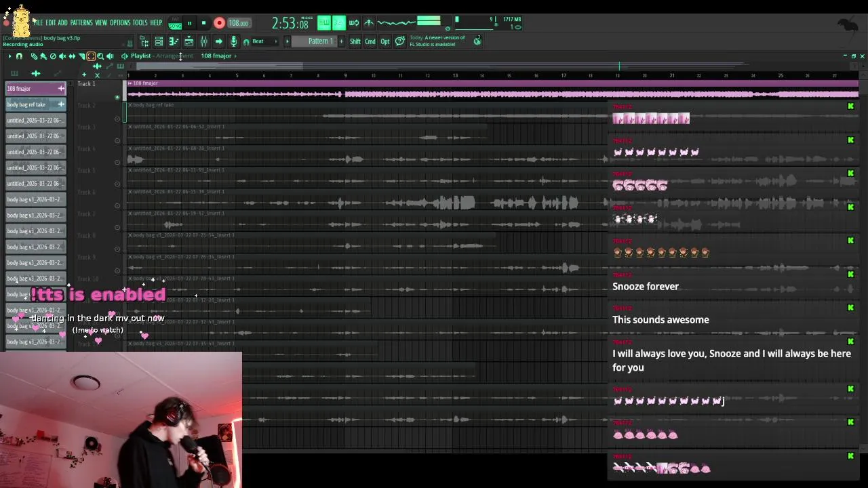Click the oscilloscope waveform display
The image size is (868, 488).
tap(396, 22)
